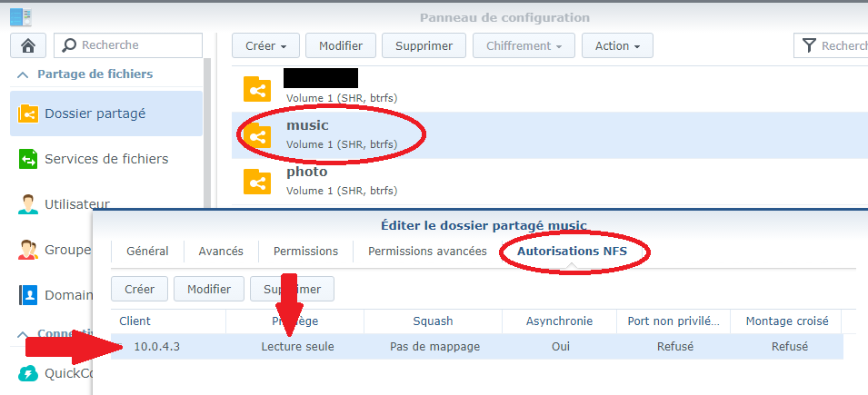
Task: Expand the Créer dropdown in toolbar
Action: point(265,46)
